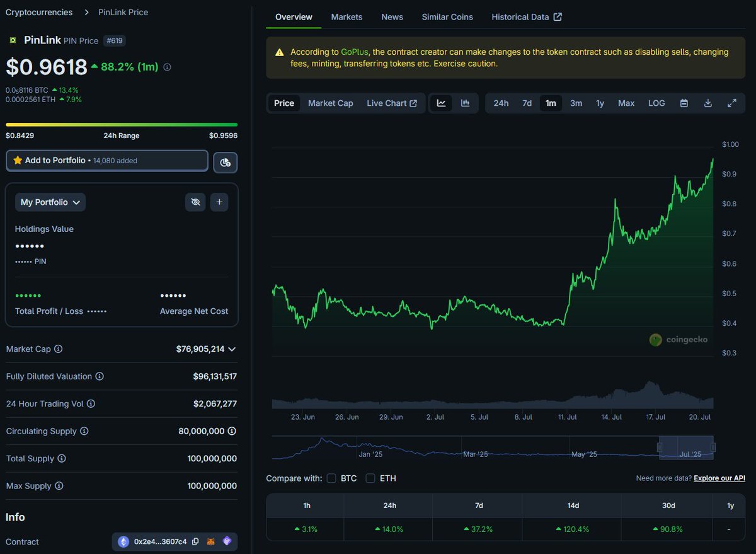
Task: Click left handle of chart range navigator
Action: (660, 447)
